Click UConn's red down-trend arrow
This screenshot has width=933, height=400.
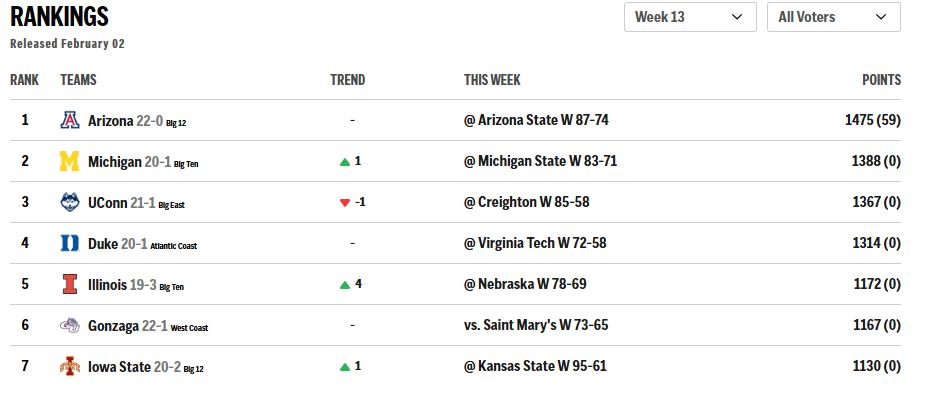(x=345, y=202)
